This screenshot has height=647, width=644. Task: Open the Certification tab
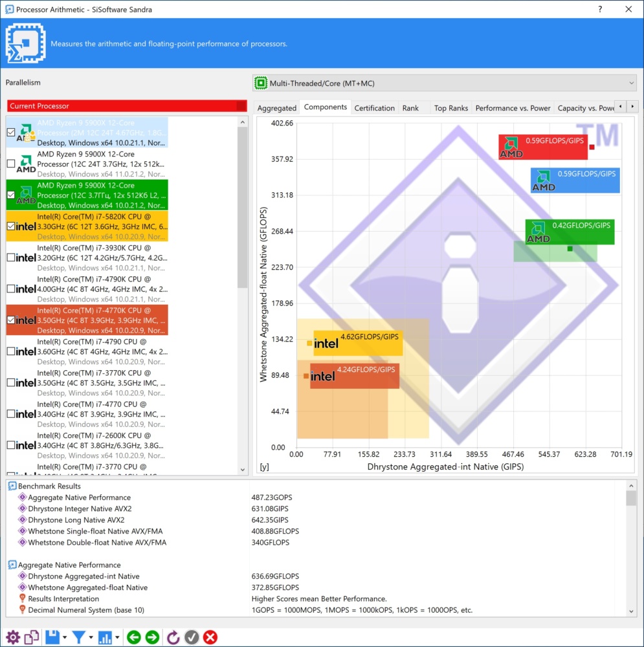[x=375, y=108]
